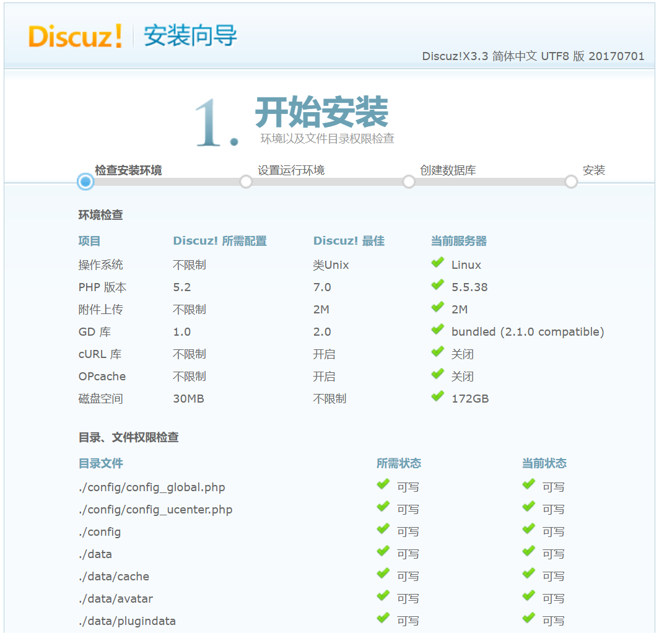This screenshot has width=672, height=633.
Task: Click the 1.0 required GD value
Action: click(182, 332)
